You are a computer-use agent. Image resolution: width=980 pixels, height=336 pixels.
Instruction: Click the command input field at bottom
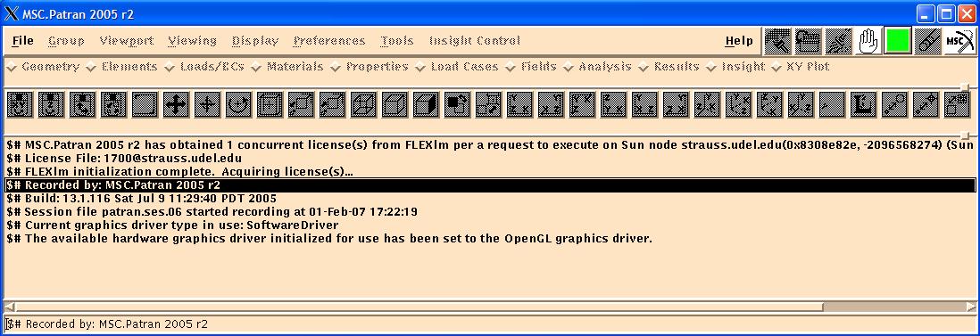pyautogui.click(x=490, y=324)
